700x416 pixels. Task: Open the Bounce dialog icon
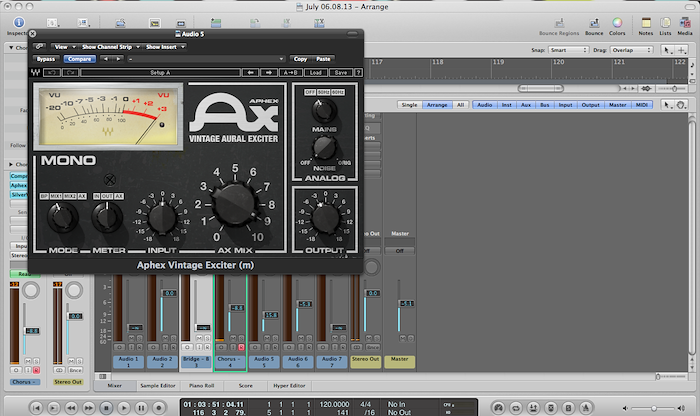594,23
